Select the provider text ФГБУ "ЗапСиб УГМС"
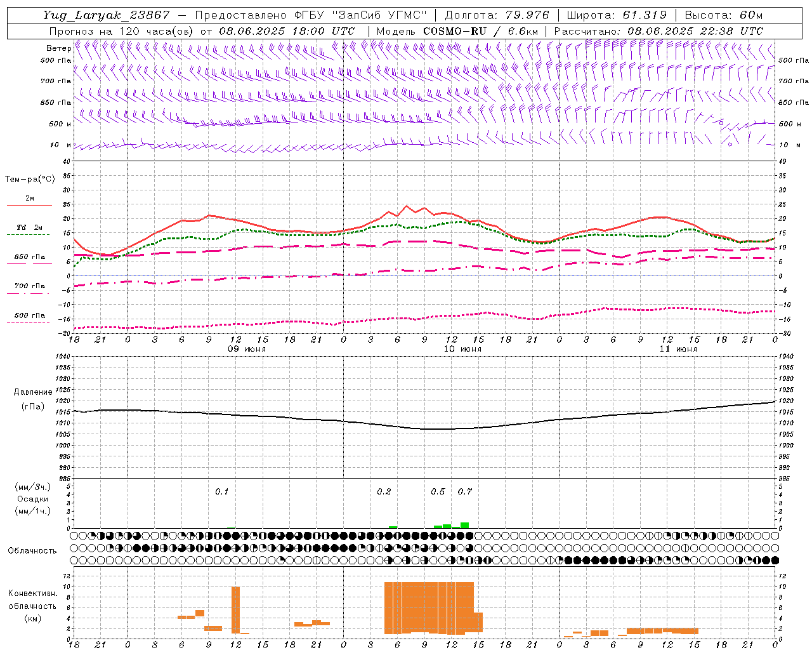 click(x=361, y=15)
